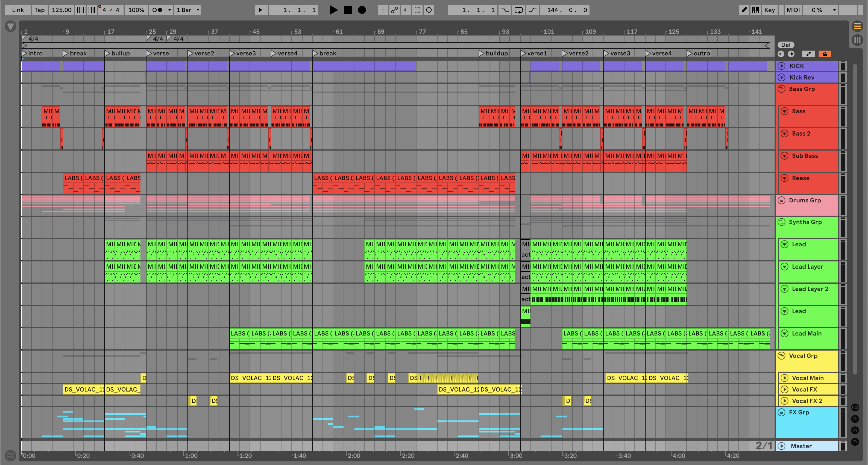Screen dimensions: 868x465
Task: Switch to Session View with vertical bars icon
Action: click(857, 40)
